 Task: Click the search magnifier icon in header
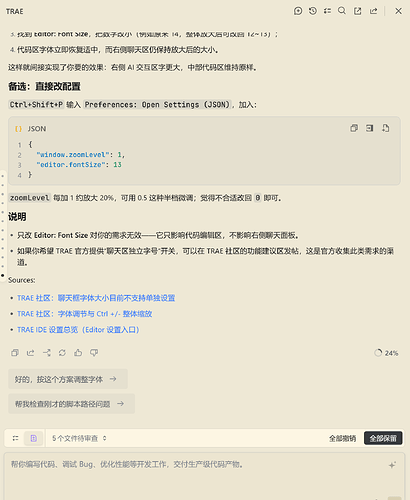point(342,11)
